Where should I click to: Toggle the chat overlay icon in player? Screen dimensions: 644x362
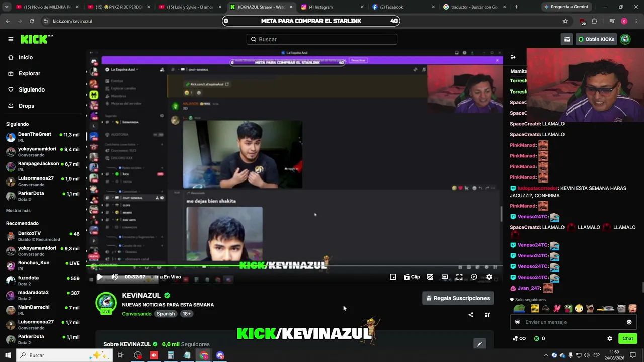click(x=430, y=277)
